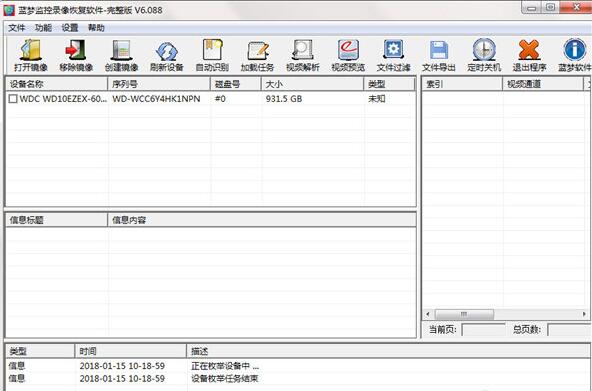
Task: Click the 视频解析 (video analysis) icon
Action: click(303, 50)
